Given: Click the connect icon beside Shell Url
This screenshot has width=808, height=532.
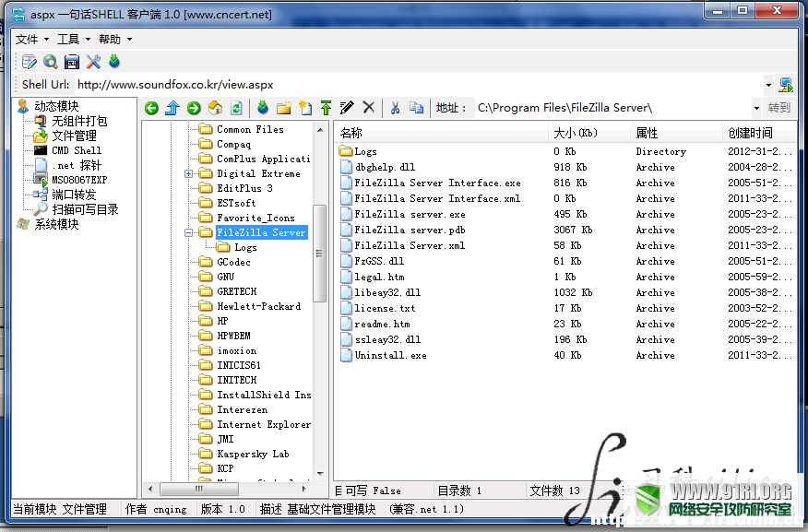Looking at the screenshot, I should [786, 85].
